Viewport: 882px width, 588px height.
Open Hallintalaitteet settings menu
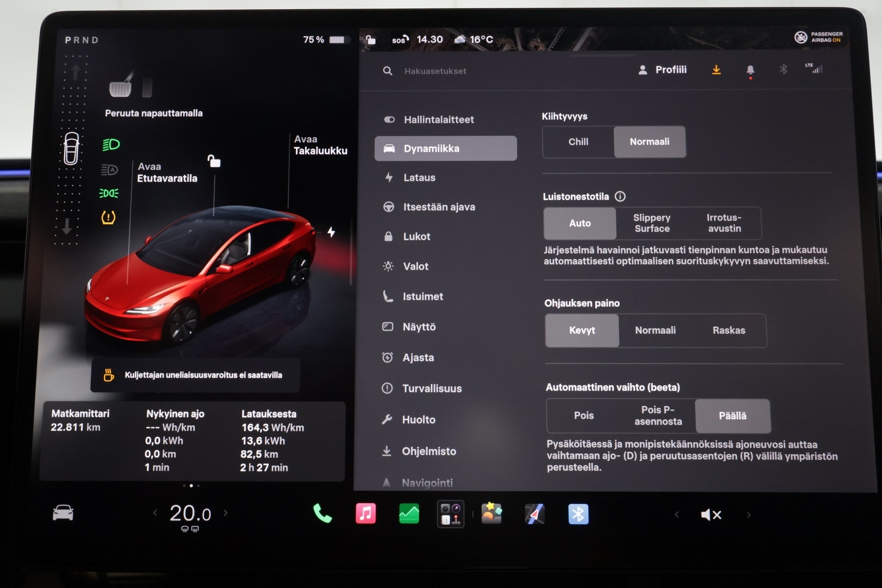[445, 120]
